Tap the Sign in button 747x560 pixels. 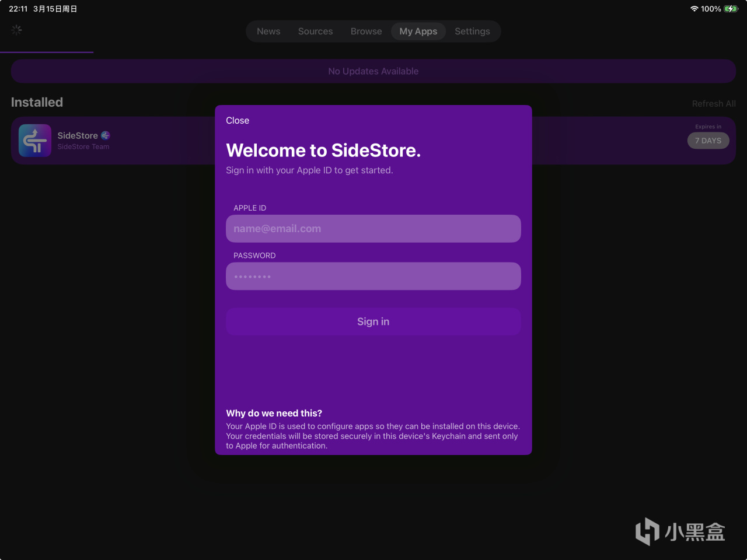[x=373, y=321]
